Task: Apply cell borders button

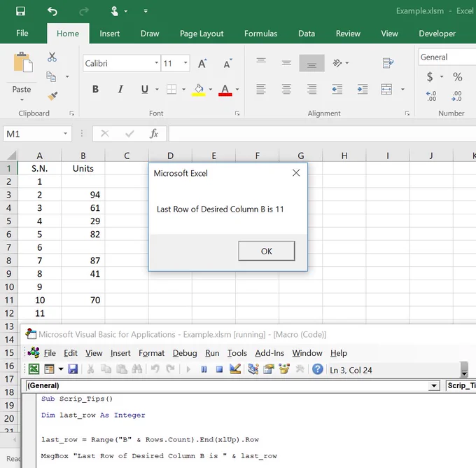Action: tap(171, 90)
